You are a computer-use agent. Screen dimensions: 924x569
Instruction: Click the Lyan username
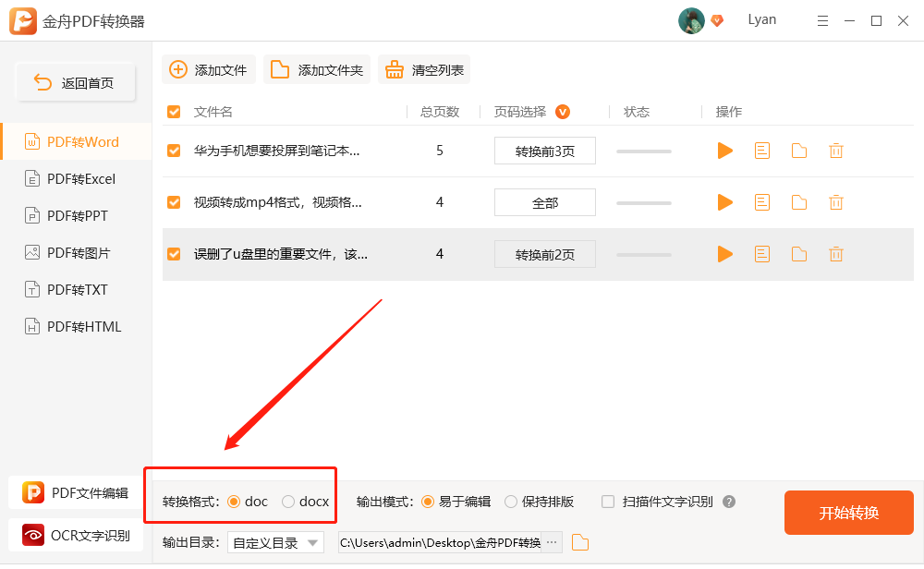coord(762,19)
